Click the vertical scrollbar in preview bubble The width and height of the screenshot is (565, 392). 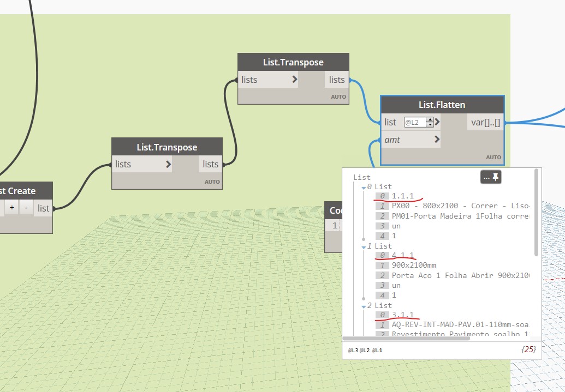pos(536,213)
